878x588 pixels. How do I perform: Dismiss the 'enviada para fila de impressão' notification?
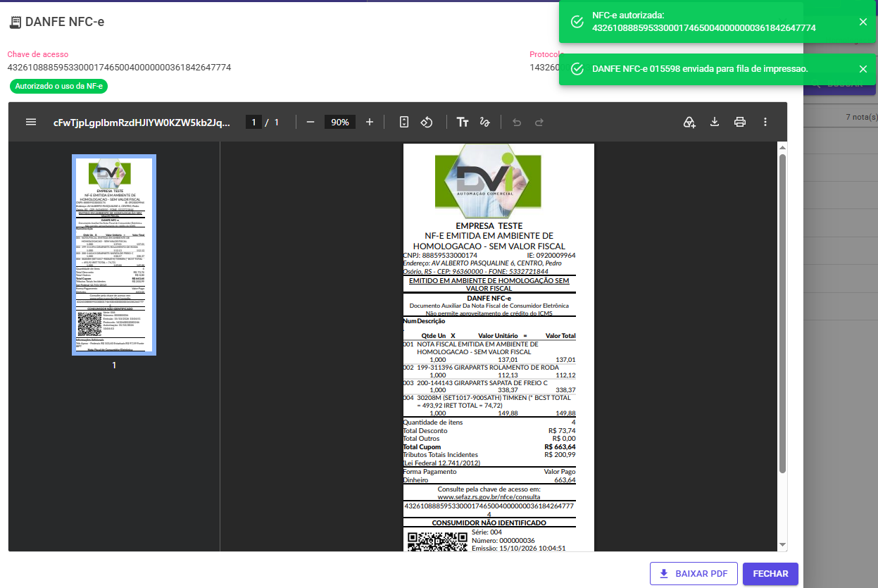[863, 69]
